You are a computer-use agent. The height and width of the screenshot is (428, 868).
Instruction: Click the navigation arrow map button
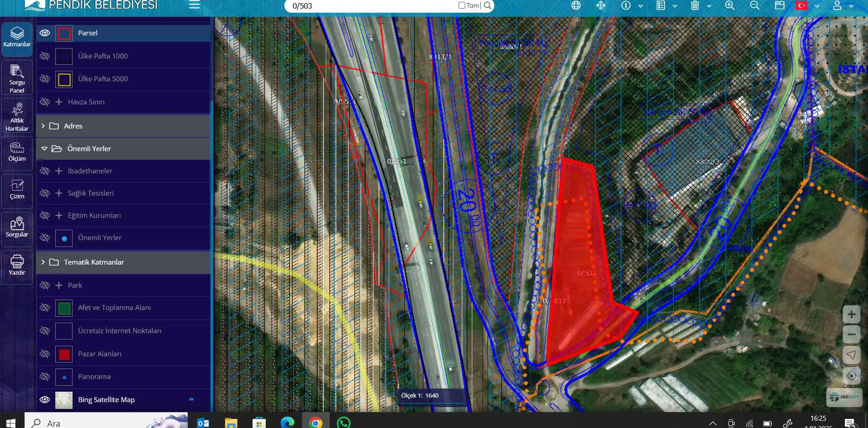click(852, 355)
